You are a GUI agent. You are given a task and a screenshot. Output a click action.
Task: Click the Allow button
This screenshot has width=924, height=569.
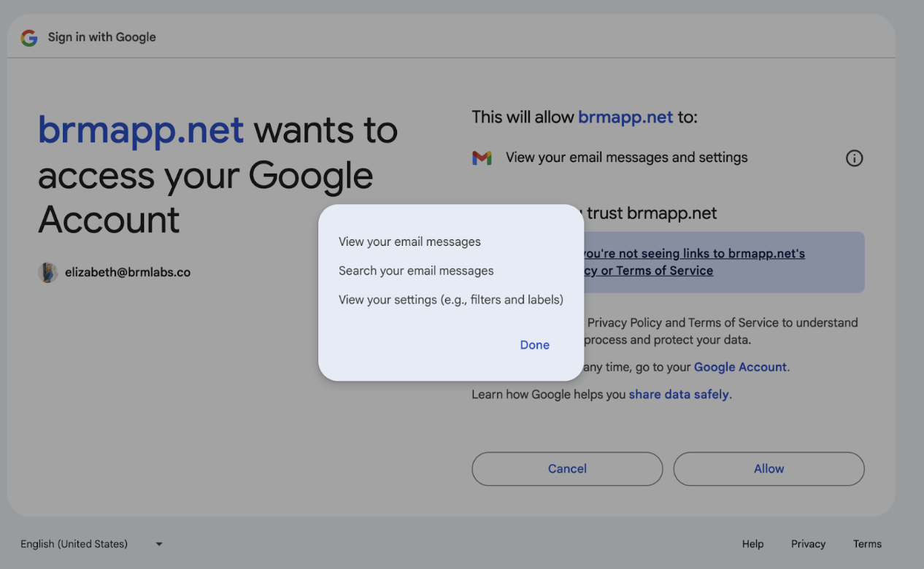click(769, 469)
